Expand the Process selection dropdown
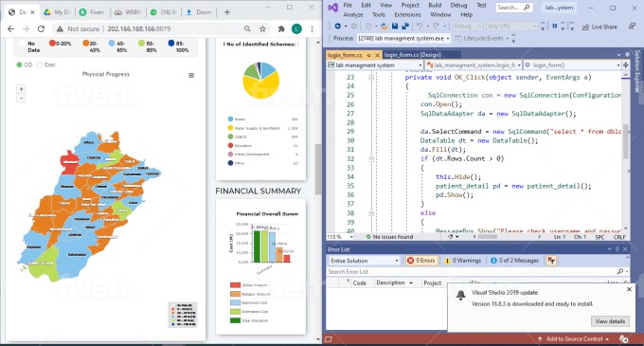Screen dimensions: 644x346 [403, 38]
